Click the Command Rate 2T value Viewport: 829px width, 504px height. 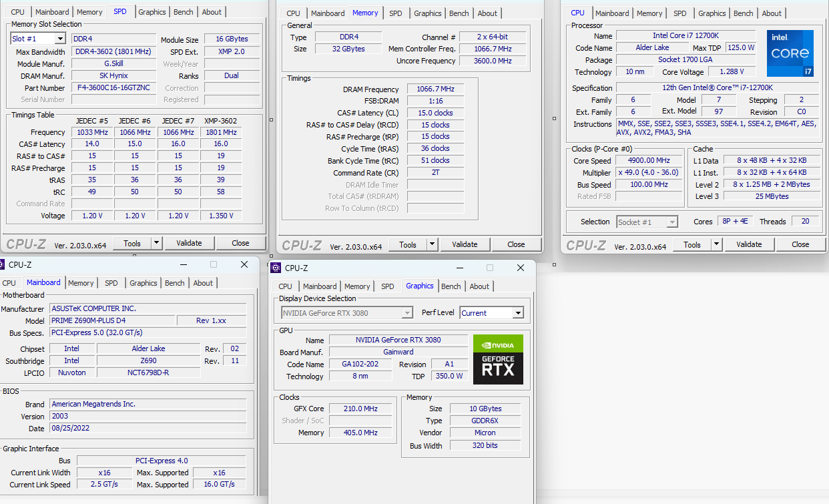coord(435,172)
